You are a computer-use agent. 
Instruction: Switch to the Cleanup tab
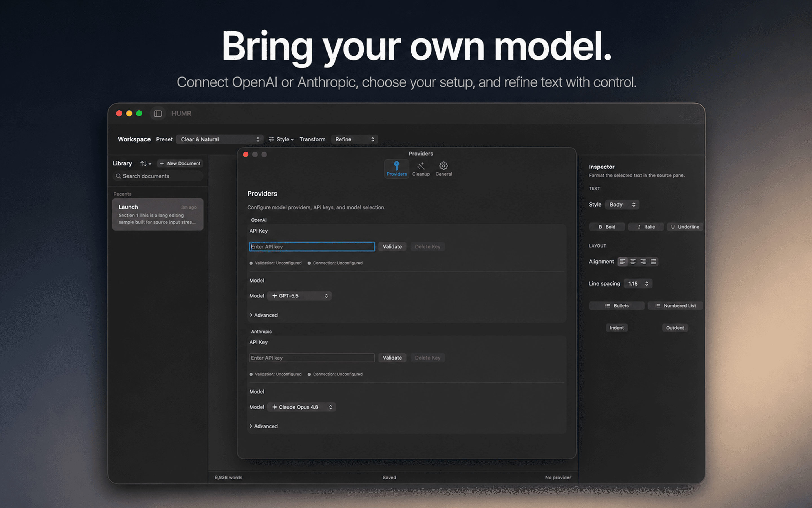tap(421, 169)
